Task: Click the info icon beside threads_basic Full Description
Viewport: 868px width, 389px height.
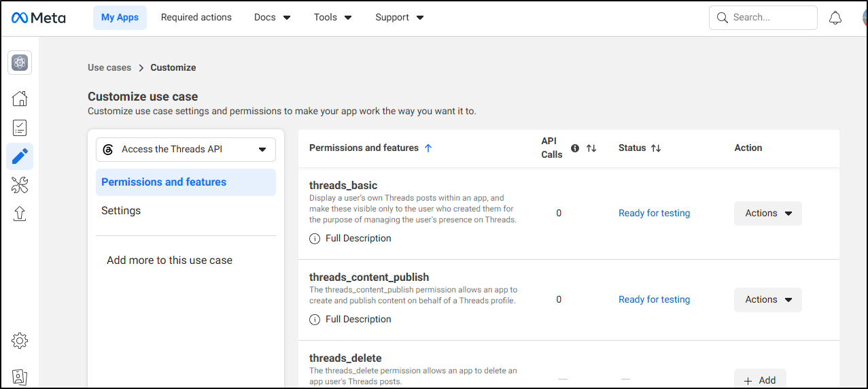Action: pos(315,239)
